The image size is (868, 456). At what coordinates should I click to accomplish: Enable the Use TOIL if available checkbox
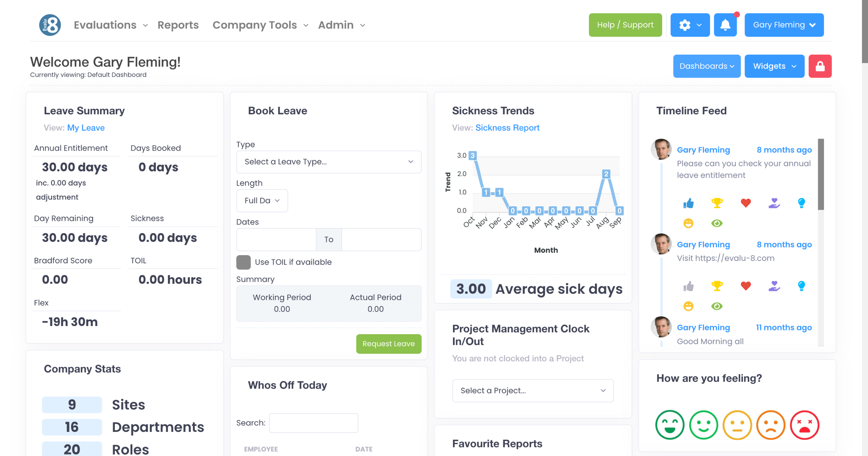click(x=243, y=262)
